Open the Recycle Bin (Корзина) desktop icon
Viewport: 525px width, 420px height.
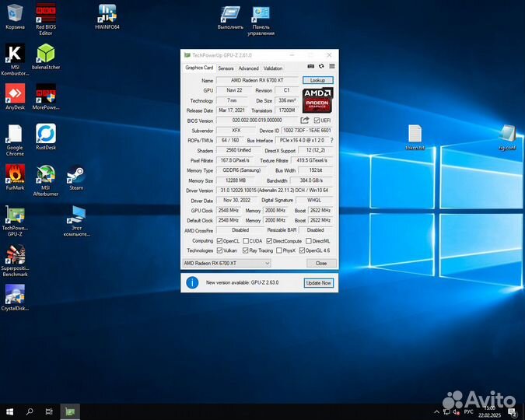tap(15, 17)
